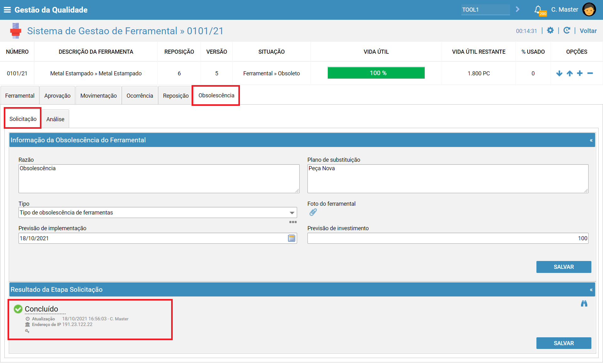Save the obsolescence information form
Viewport: 603px width, 364px height.
click(563, 267)
